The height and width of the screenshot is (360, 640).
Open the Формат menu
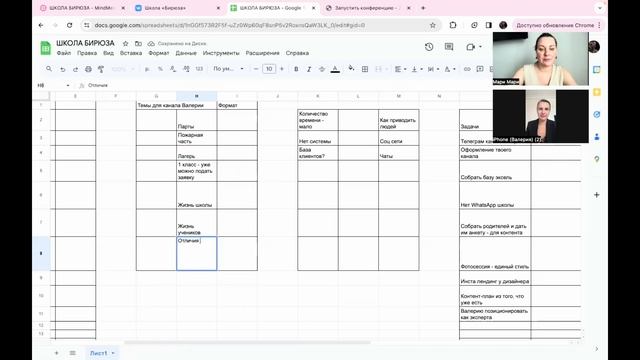(159, 53)
